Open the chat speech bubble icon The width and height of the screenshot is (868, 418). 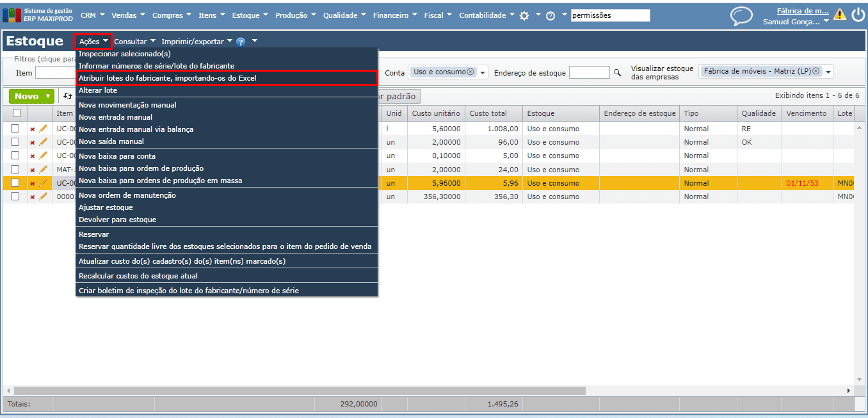[x=741, y=16]
